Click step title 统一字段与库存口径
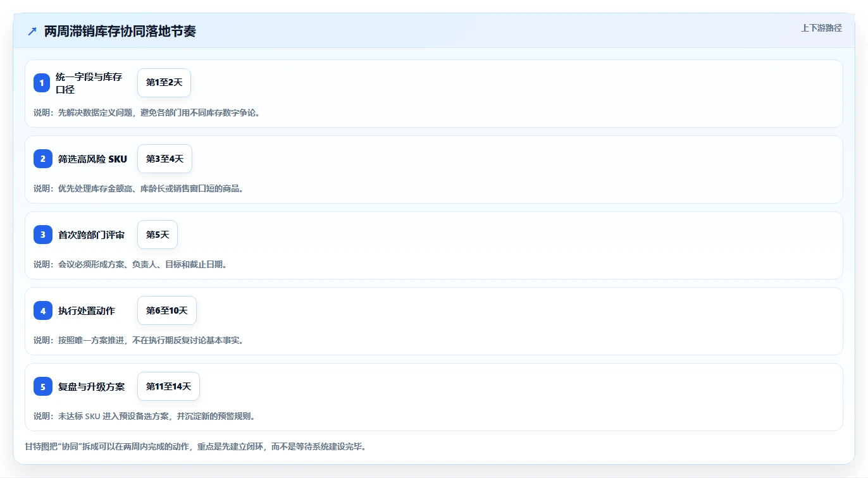Screen dimensions: 868x478 pos(89,83)
